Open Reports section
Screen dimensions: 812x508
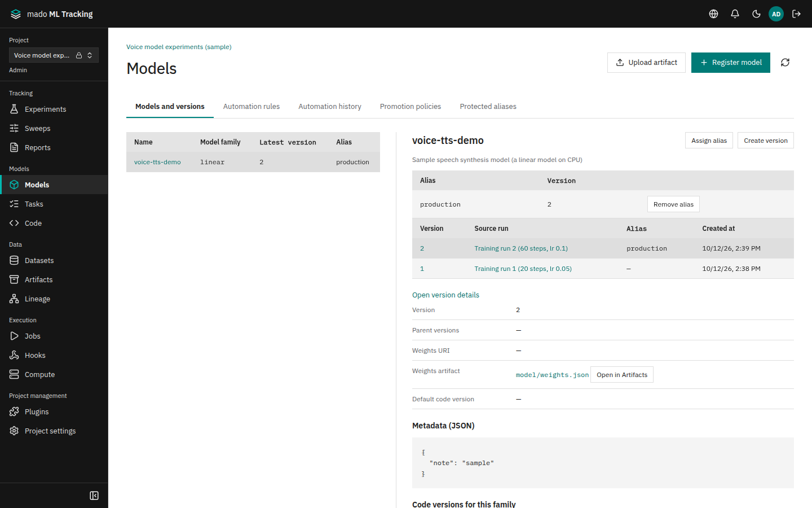tap(54, 148)
